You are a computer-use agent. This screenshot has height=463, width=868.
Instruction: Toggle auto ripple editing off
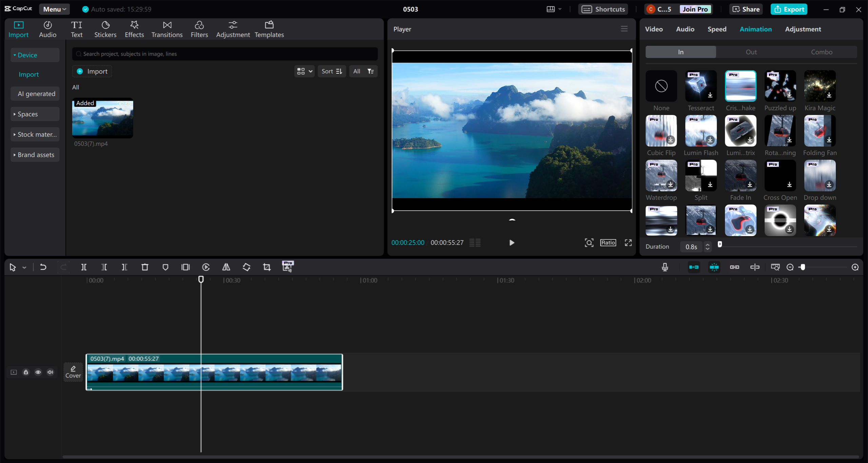[694, 267]
